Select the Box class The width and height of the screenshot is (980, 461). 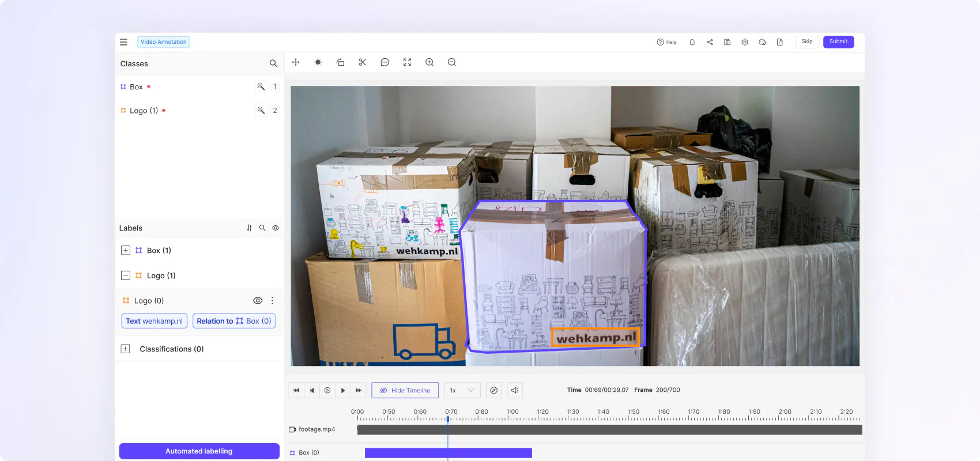tap(136, 87)
